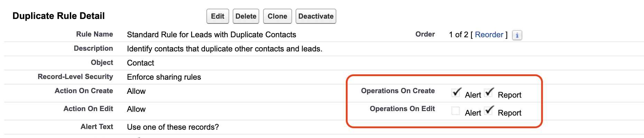Screen dimensions: 644x138
Task: Click the info icon beside Reorder
Action: click(x=517, y=35)
